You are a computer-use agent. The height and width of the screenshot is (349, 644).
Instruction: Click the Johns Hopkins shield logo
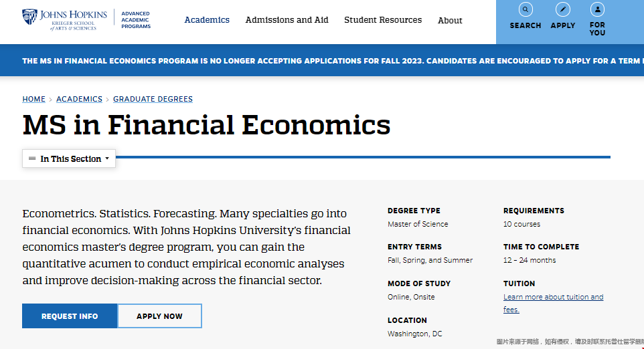29,17
